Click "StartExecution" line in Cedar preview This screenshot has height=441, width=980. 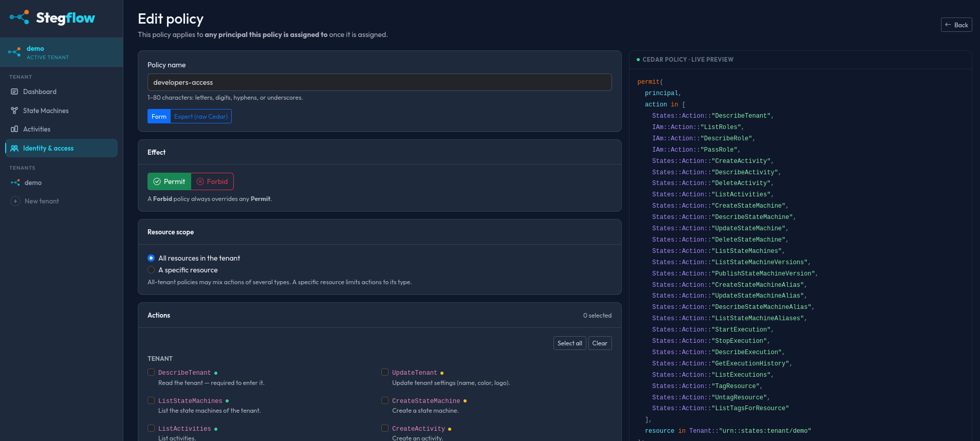[x=713, y=329]
